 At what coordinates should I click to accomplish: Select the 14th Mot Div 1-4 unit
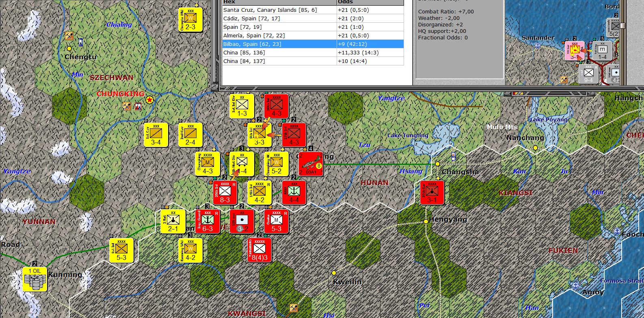pyautogui.click(x=242, y=164)
